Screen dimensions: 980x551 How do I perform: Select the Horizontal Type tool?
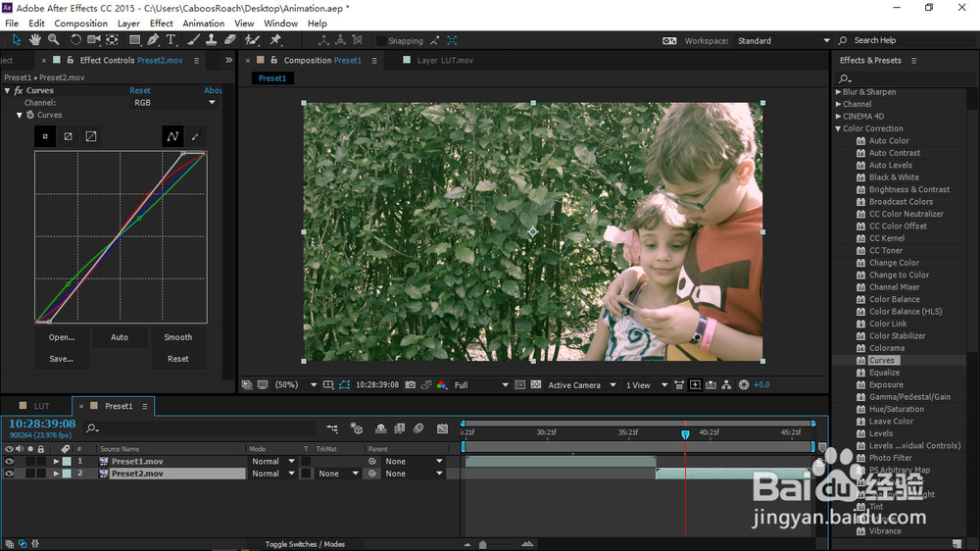pyautogui.click(x=171, y=40)
